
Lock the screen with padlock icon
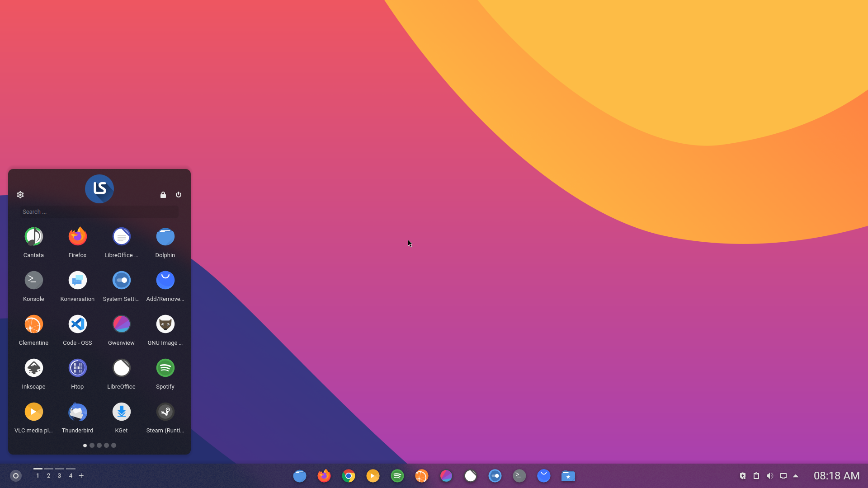(x=163, y=195)
